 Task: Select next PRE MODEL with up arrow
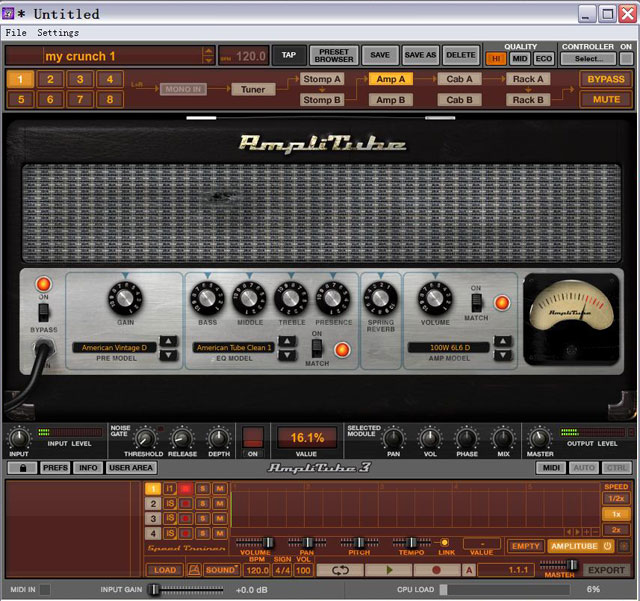pyautogui.click(x=169, y=341)
